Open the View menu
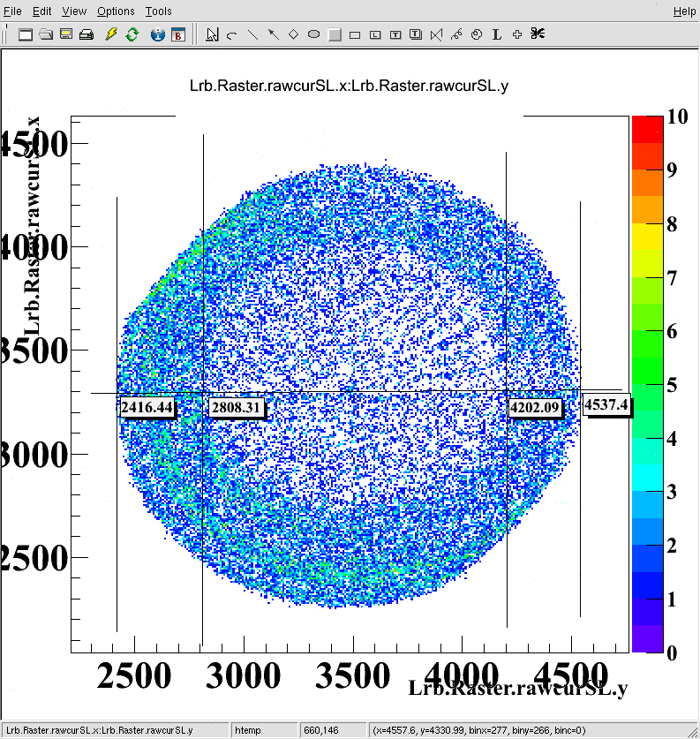The width and height of the screenshot is (700, 739). pos(74,11)
